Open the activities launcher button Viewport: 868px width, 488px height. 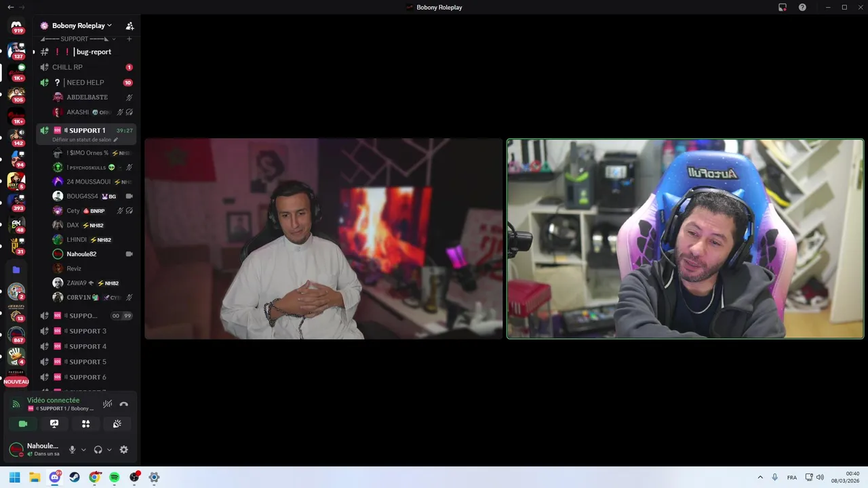(85, 424)
